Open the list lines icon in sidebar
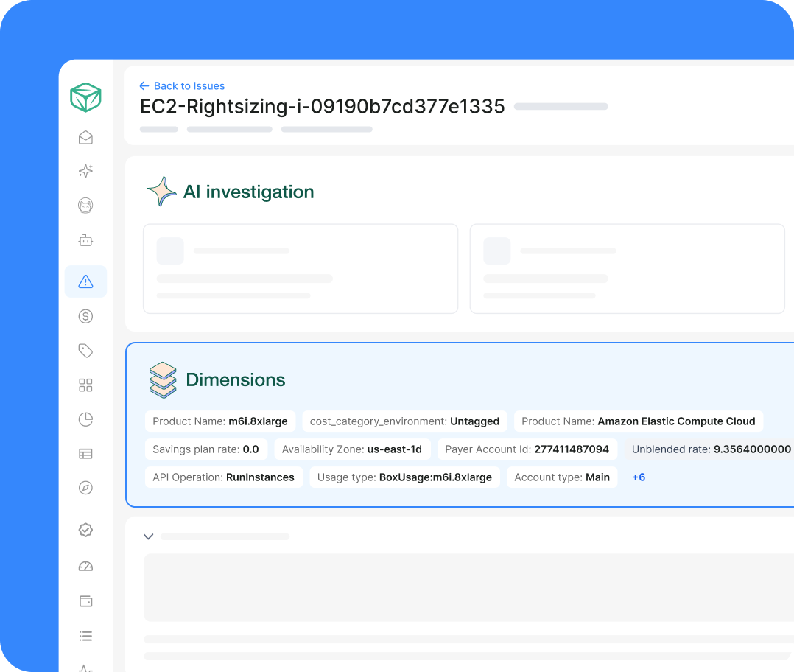This screenshot has width=794, height=672. [85, 636]
